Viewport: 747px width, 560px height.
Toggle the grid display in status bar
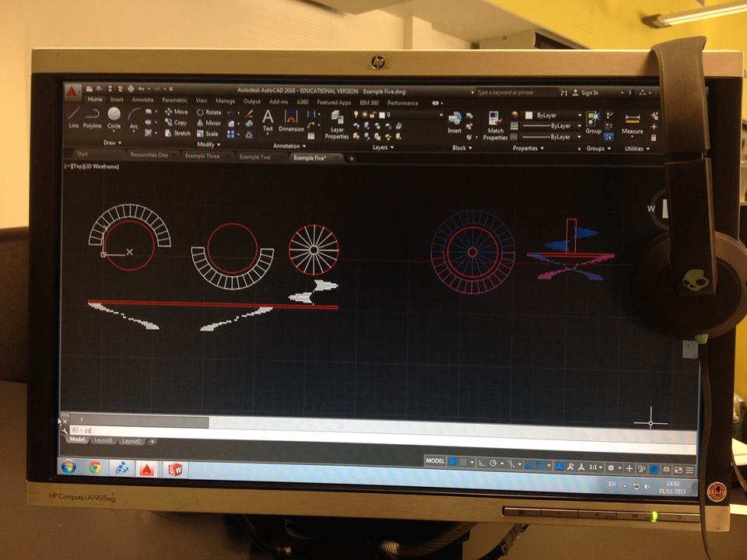point(453,461)
